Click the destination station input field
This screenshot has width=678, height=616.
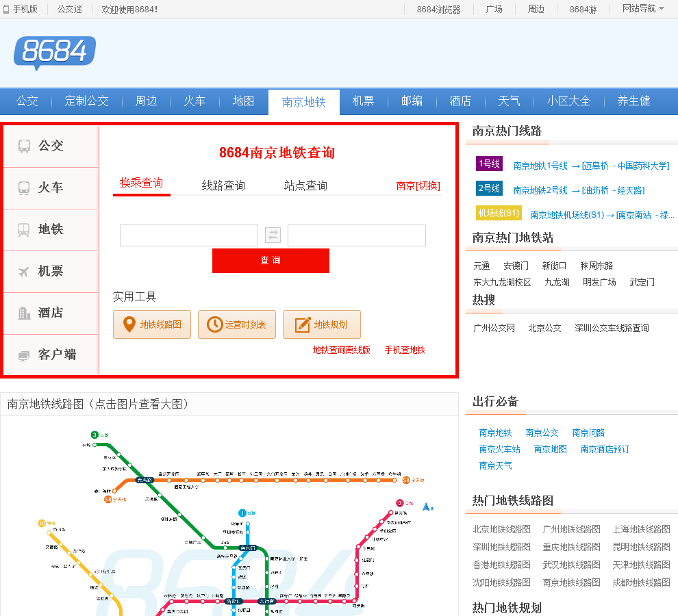[357, 235]
